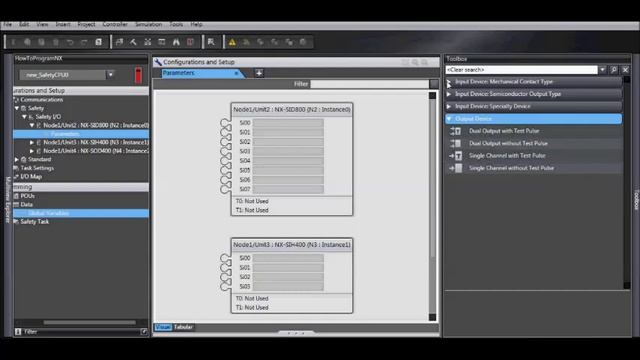Image resolution: width=640 pixels, height=360 pixels.
Task: Select I/O Map in the tree
Action: point(31,177)
